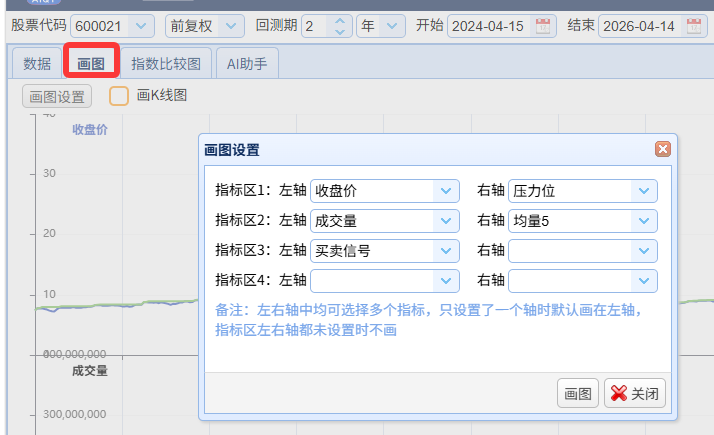Click the 成交量 chart axis label
The height and width of the screenshot is (435, 714).
tap(90, 371)
